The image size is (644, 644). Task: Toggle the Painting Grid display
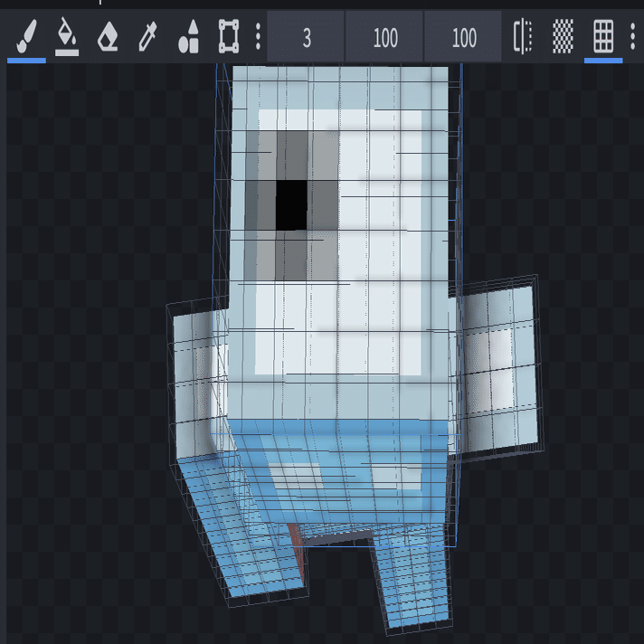[603, 37]
